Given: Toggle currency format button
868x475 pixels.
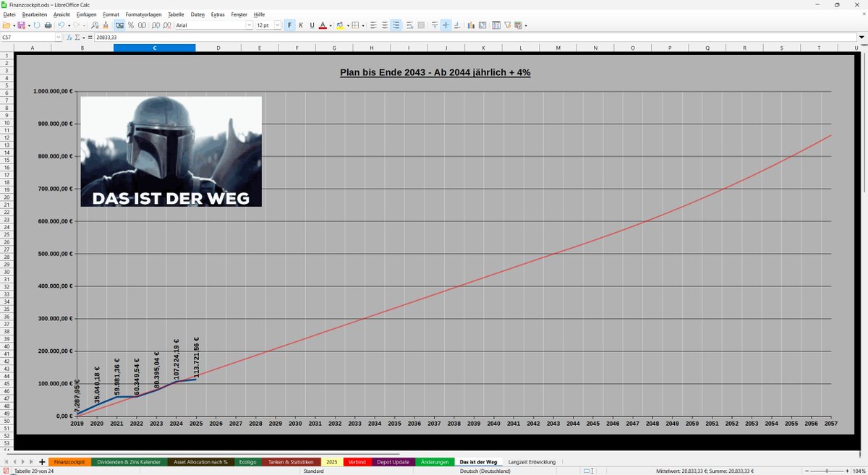Looking at the screenshot, I should (x=119, y=25).
